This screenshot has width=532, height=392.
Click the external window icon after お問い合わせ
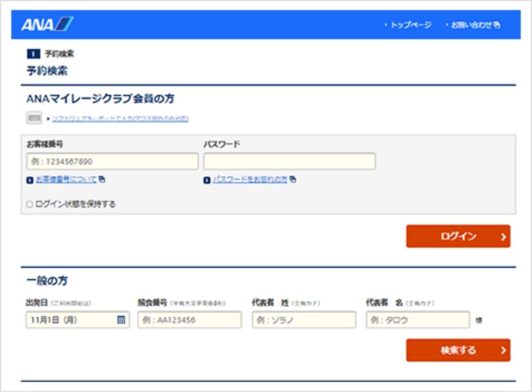point(497,25)
